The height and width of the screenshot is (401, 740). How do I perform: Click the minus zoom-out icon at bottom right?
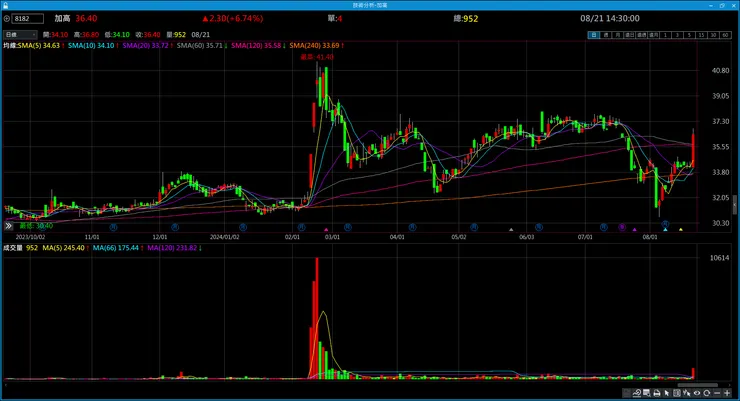717,393
